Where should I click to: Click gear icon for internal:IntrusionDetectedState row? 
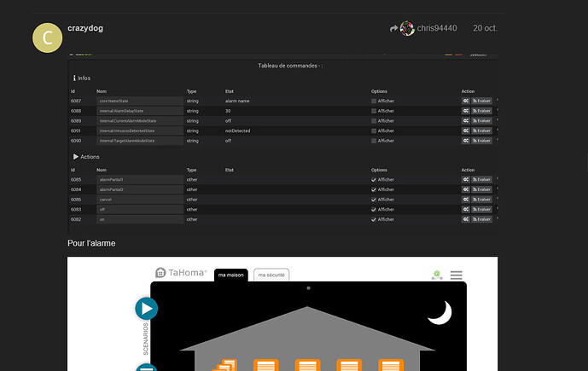465,130
